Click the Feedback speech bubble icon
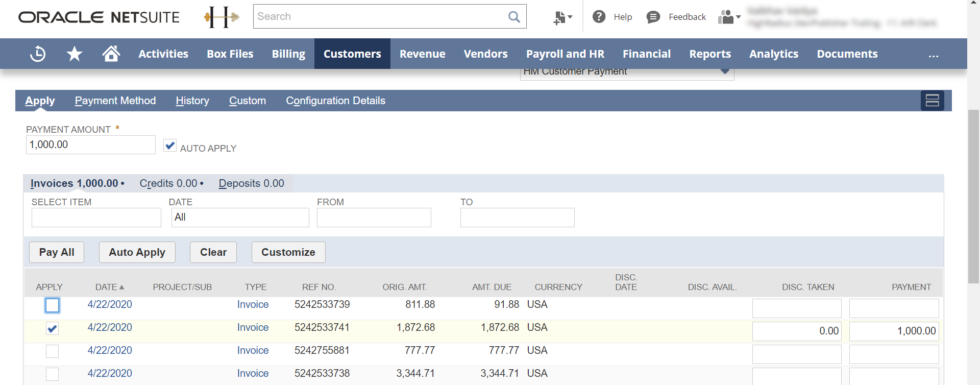Image resolution: width=980 pixels, height=385 pixels. coord(653,17)
